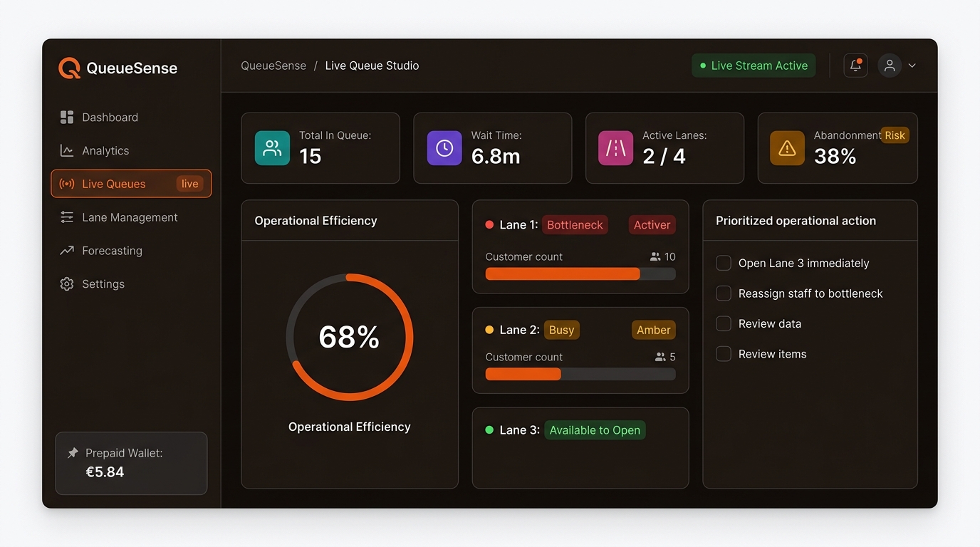Click the pin icon beside Prepaid Wallet
Viewport: 980px width, 547px height.
coord(73,453)
